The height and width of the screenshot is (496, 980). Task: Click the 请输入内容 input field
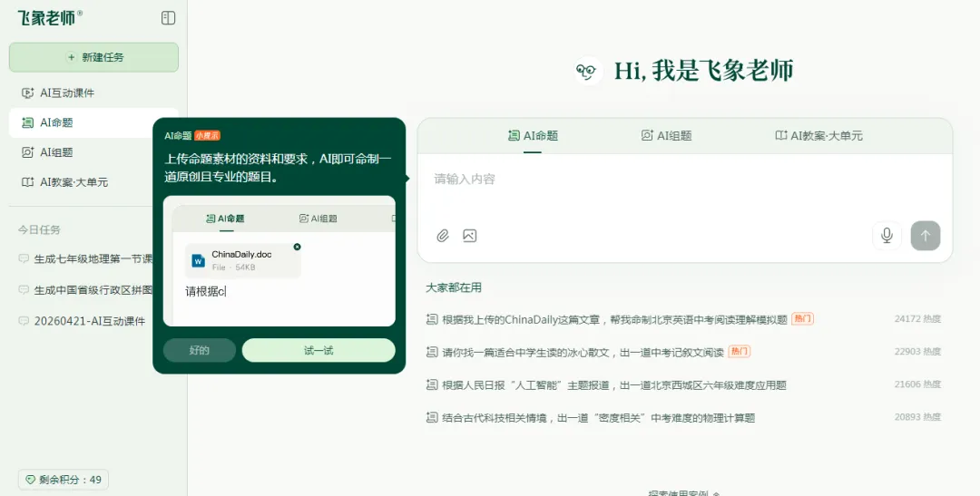pyautogui.click(x=684, y=180)
